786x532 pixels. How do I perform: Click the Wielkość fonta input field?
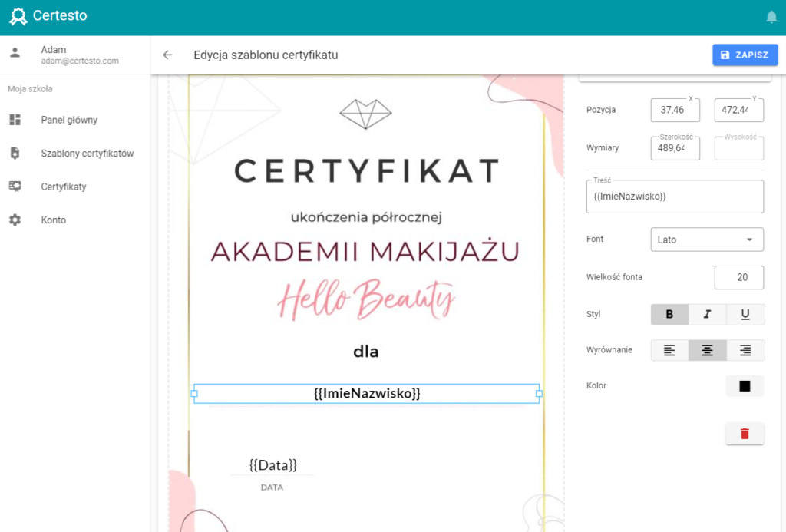[x=739, y=277]
